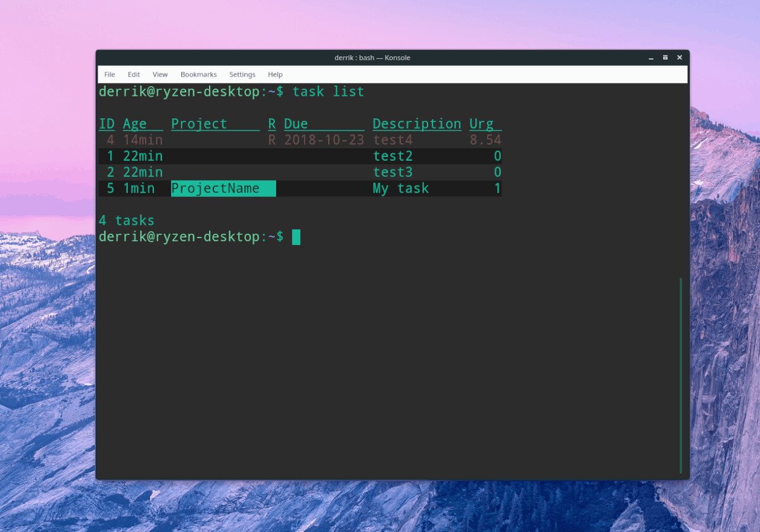The width and height of the screenshot is (760, 532).
Task: Close the Konsole window
Action: (680, 58)
